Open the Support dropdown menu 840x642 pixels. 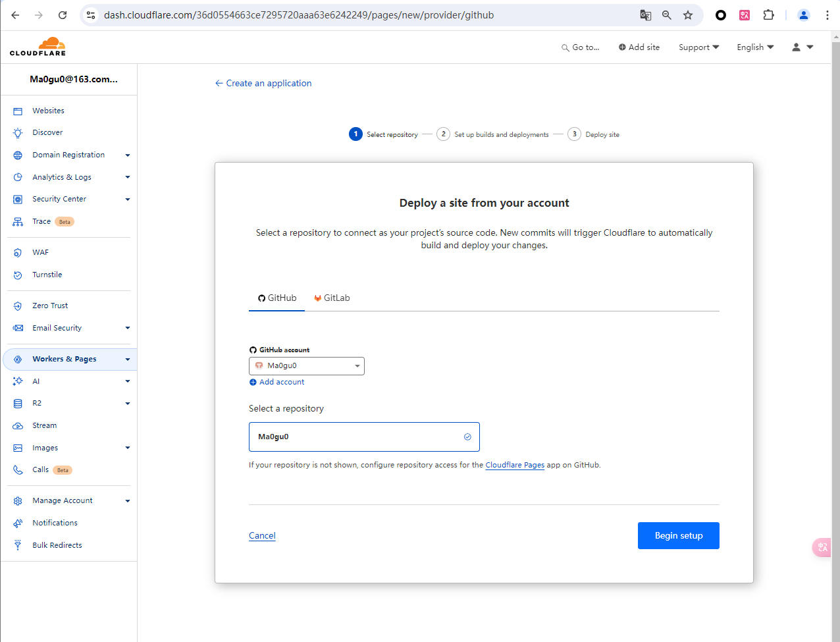tap(699, 47)
